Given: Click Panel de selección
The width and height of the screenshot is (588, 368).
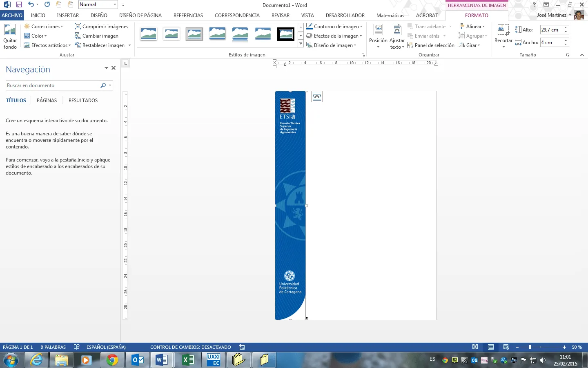Looking at the screenshot, I should 430,45.
